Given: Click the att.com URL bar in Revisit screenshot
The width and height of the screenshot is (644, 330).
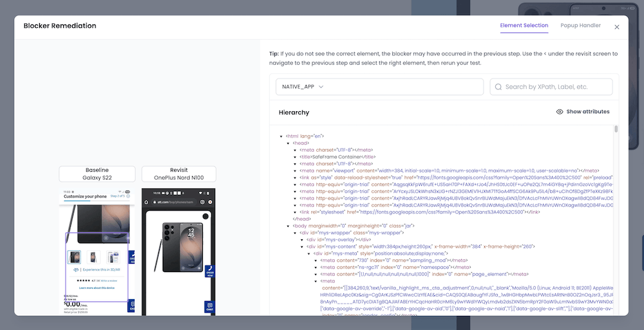Looking at the screenshot, I should [x=175, y=202].
